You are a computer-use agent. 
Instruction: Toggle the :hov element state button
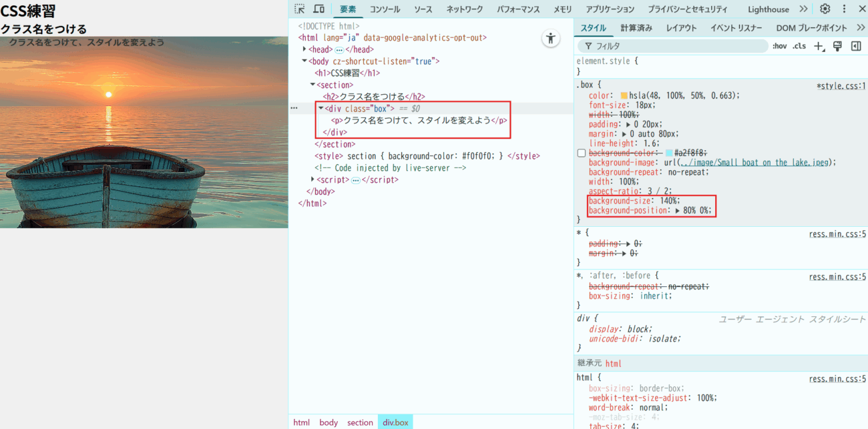(x=779, y=46)
